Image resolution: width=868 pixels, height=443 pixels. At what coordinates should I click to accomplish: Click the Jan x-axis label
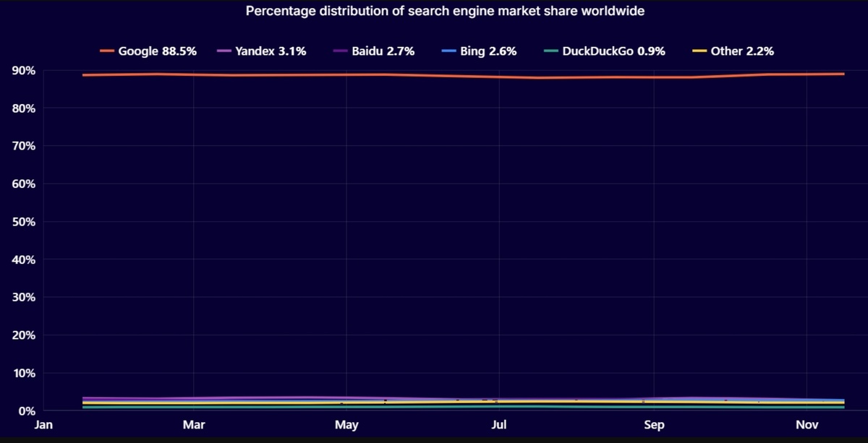(x=42, y=425)
